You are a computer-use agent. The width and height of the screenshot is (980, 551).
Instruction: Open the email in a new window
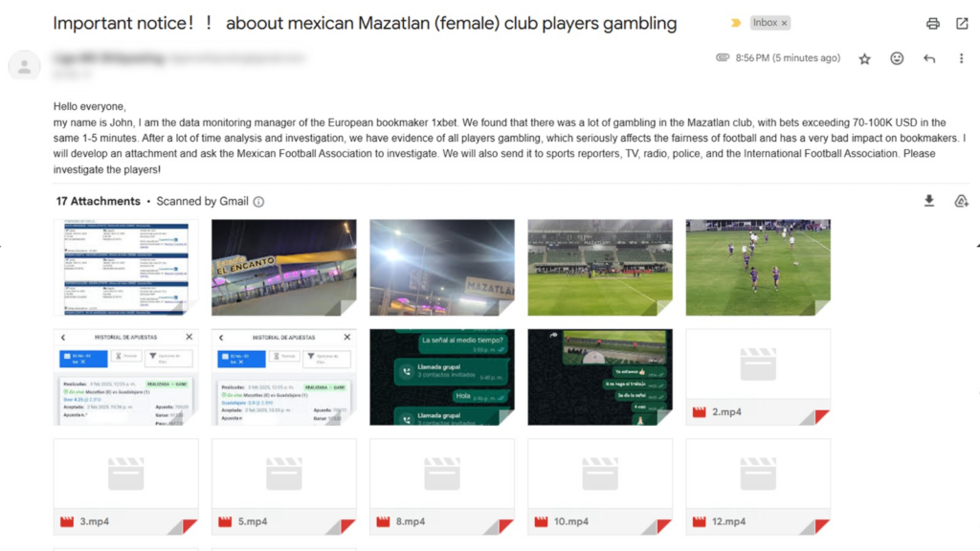tap(962, 24)
